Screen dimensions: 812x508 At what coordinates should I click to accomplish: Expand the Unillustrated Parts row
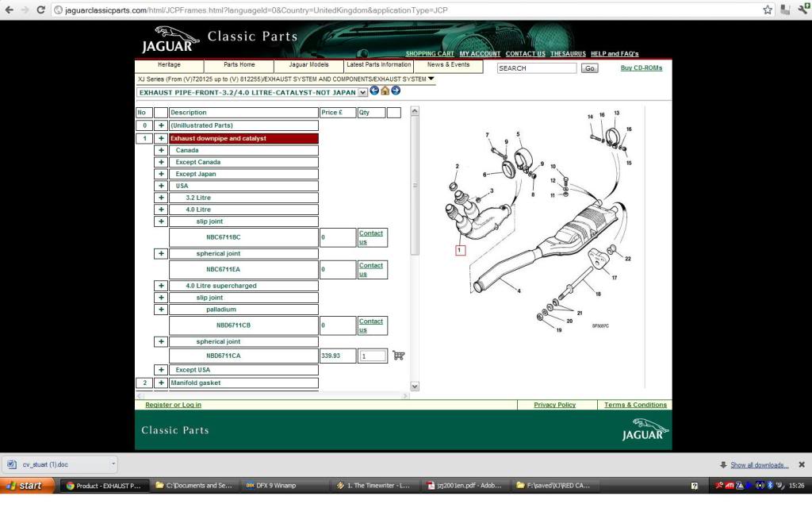point(161,125)
